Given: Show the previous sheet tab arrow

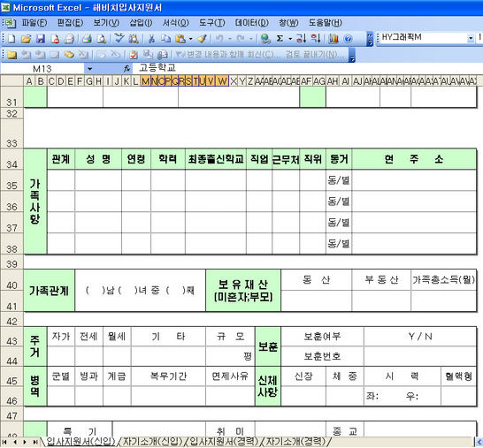Looking at the screenshot, I should [15, 442].
